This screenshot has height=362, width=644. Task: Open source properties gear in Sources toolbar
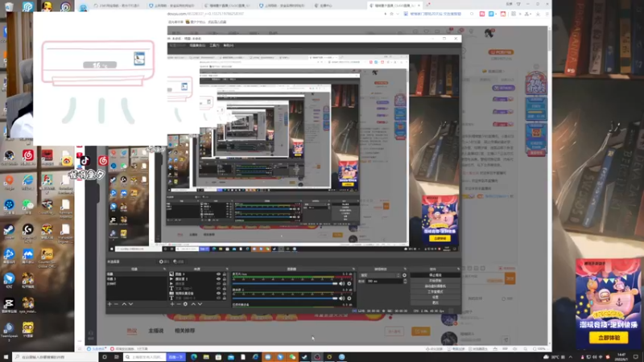pos(185,304)
